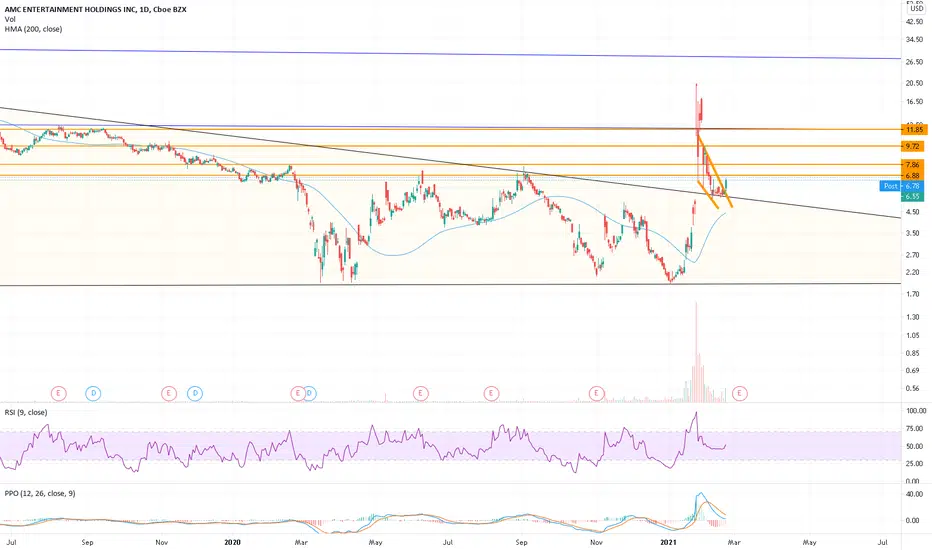Select the 9.72 horizontal line price label
Screen dimensions: 932x550
[913, 146]
